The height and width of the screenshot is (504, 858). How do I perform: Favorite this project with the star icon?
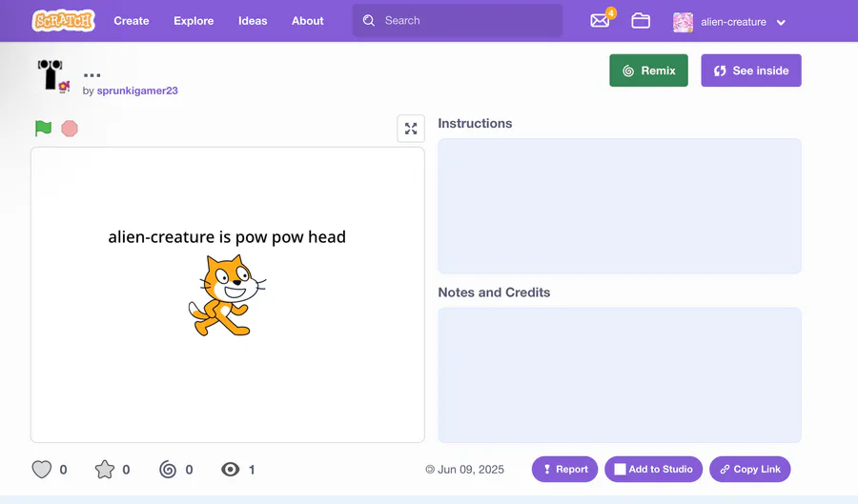[105, 470]
